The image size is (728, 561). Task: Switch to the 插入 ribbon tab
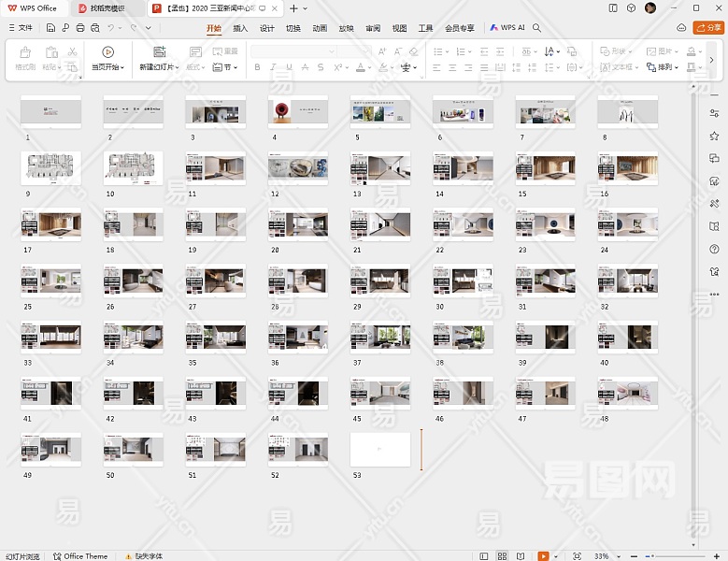240,28
